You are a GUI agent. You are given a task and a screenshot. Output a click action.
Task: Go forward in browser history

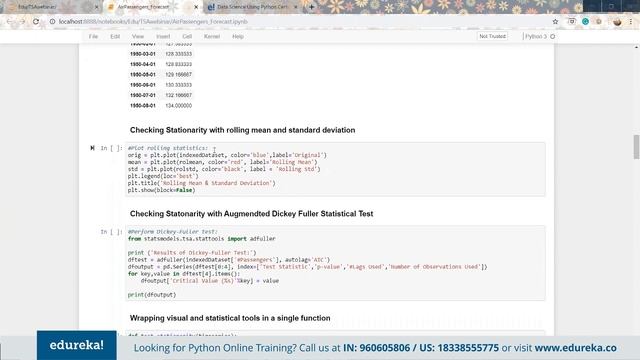[x=22, y=22]
